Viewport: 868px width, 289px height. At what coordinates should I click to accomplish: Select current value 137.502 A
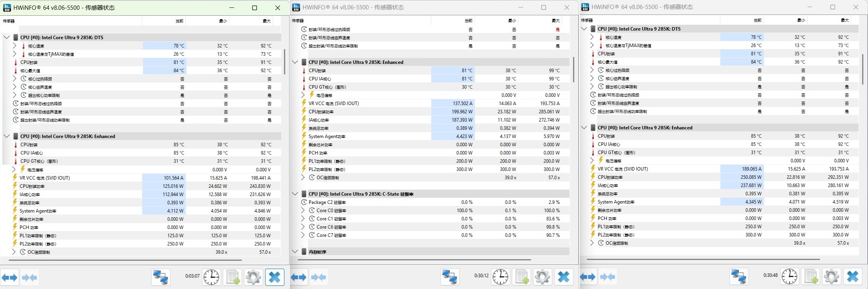click(x=453, y=103)
